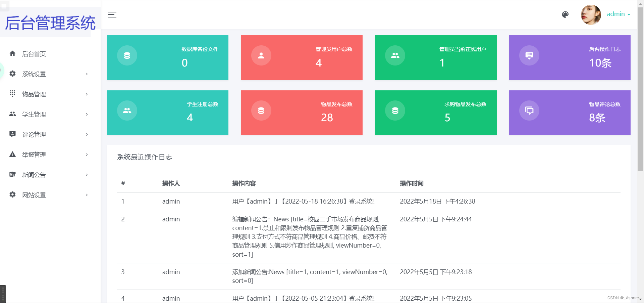Click the comment icon on 物品评论总数 card

click(529, 110)
